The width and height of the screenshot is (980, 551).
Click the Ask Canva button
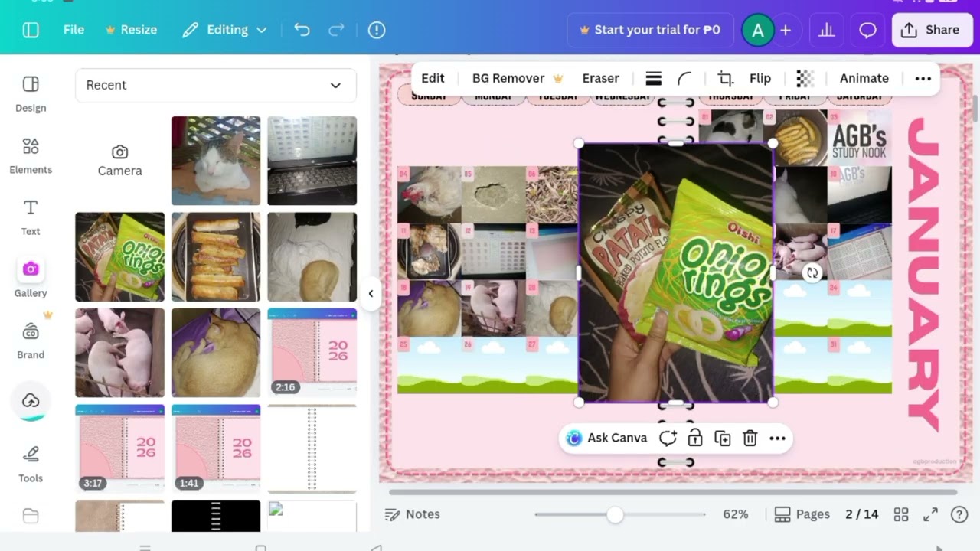(x=606, y=438)
